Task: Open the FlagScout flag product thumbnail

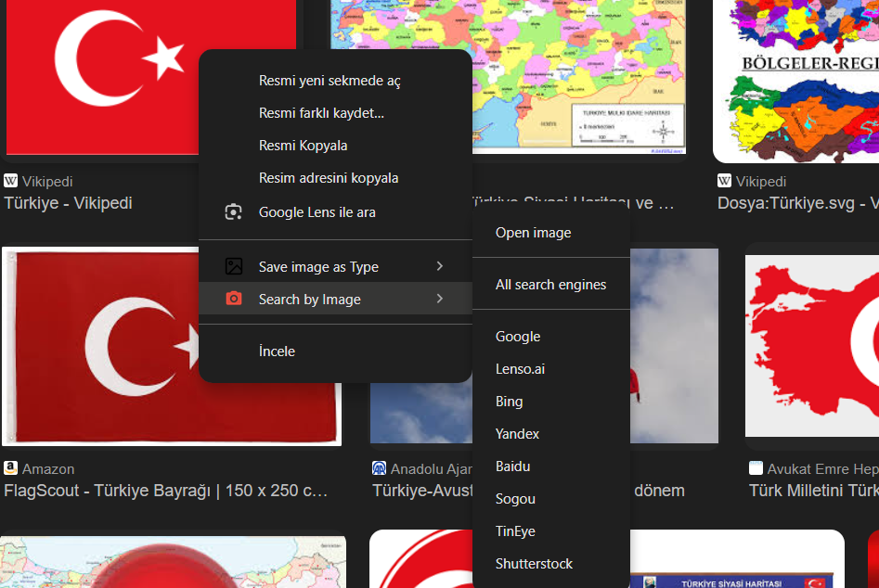Action: (x=101, y=347)
